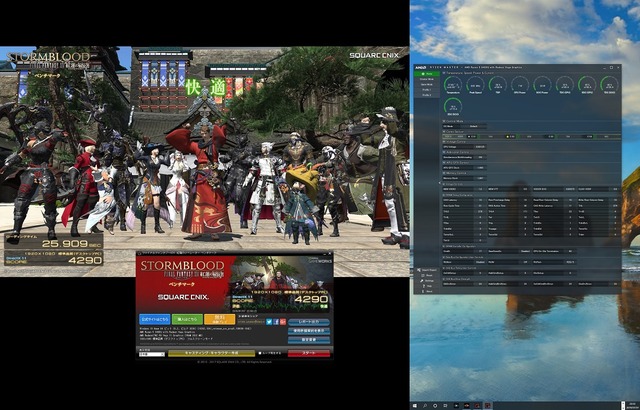The height and width of the screenshot is (410, 640).
Task: Click the red Start benchmark button
Action: tap(309, 353)
